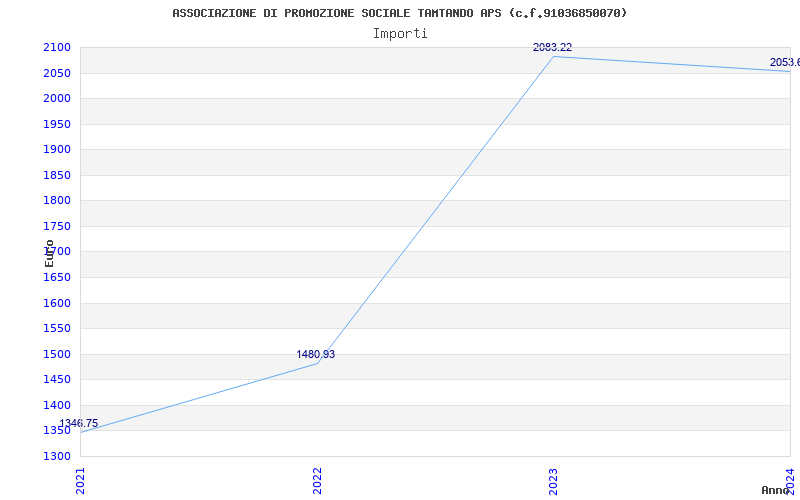Click the 2000 y-axis tick label
800x500 pixels.
[x=57, y=98]
